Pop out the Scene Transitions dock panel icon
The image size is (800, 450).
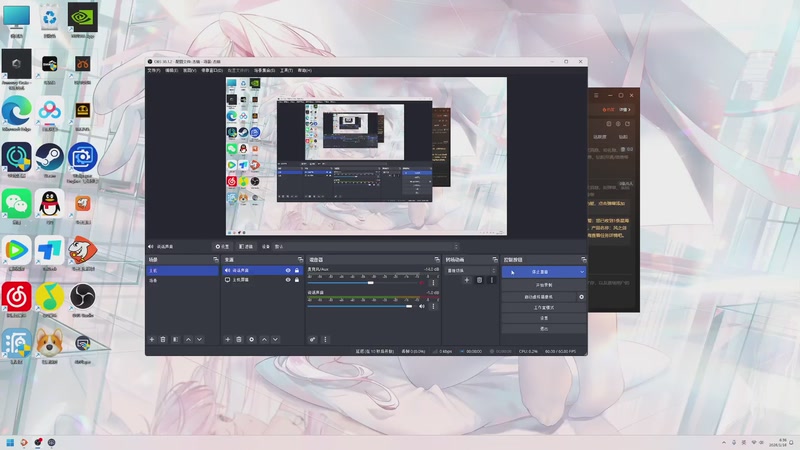point(494,260)
